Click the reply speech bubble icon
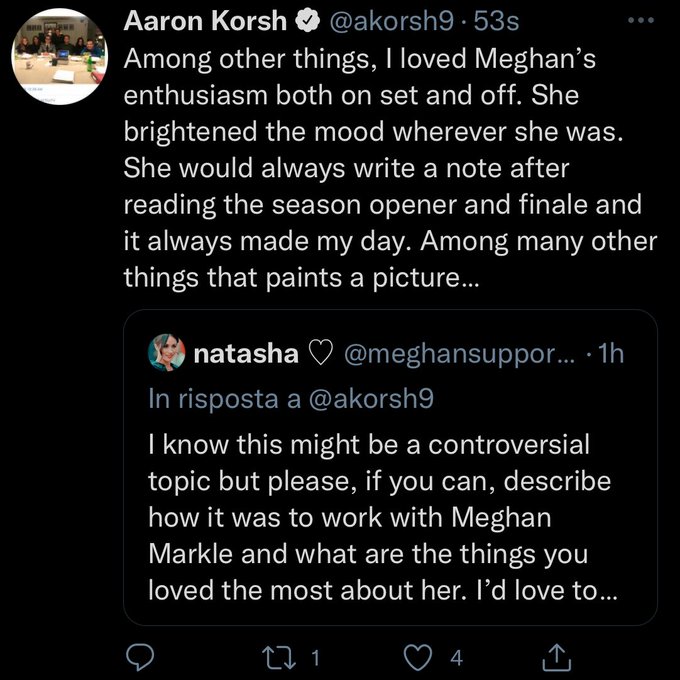This screenshot has height=680, width=680. (x=139, y=656)
